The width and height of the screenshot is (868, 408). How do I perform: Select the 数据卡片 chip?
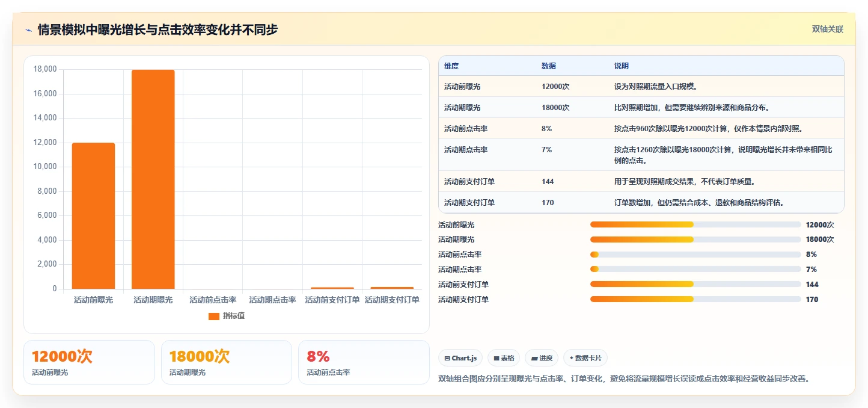[585, 358]
